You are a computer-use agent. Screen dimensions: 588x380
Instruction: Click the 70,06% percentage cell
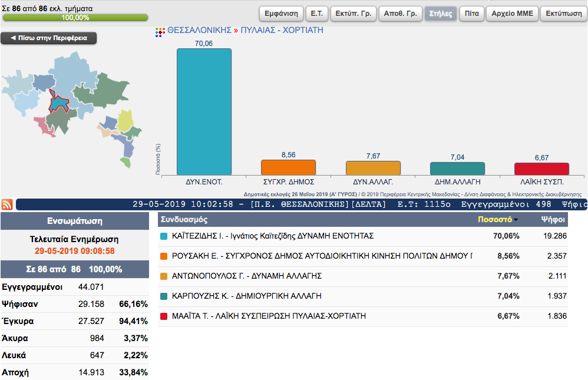pos(506,236)
